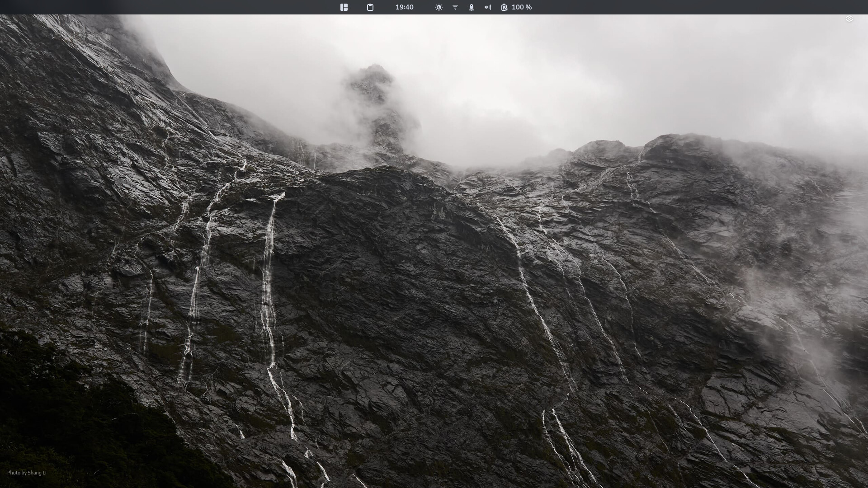The height and width of the screenshot is (488, 868).
Task: Open notifications via the bell icon
Action: [x=472, y=7]
